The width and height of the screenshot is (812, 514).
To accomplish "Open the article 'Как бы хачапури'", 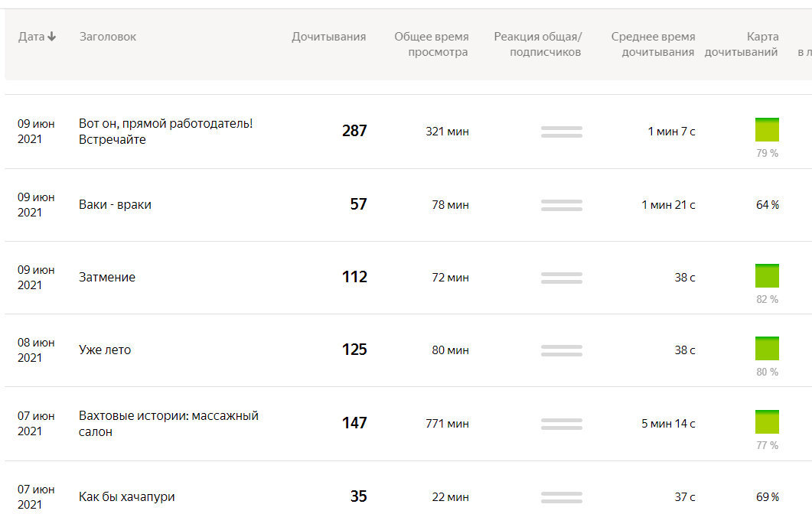I will pos(126,496).
